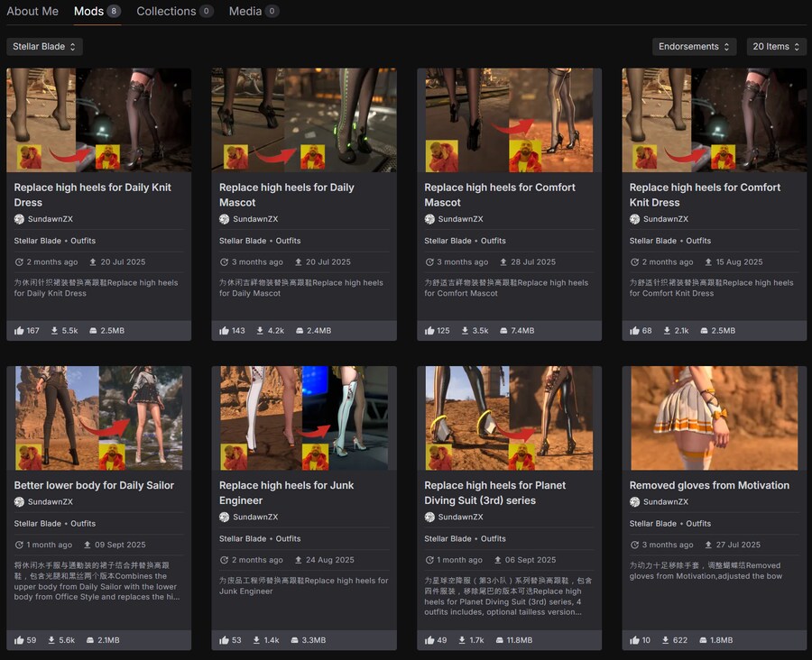Open the Planet Diving Suit mod thumbnail
The image size is (812, 660).
coord(509,417)
